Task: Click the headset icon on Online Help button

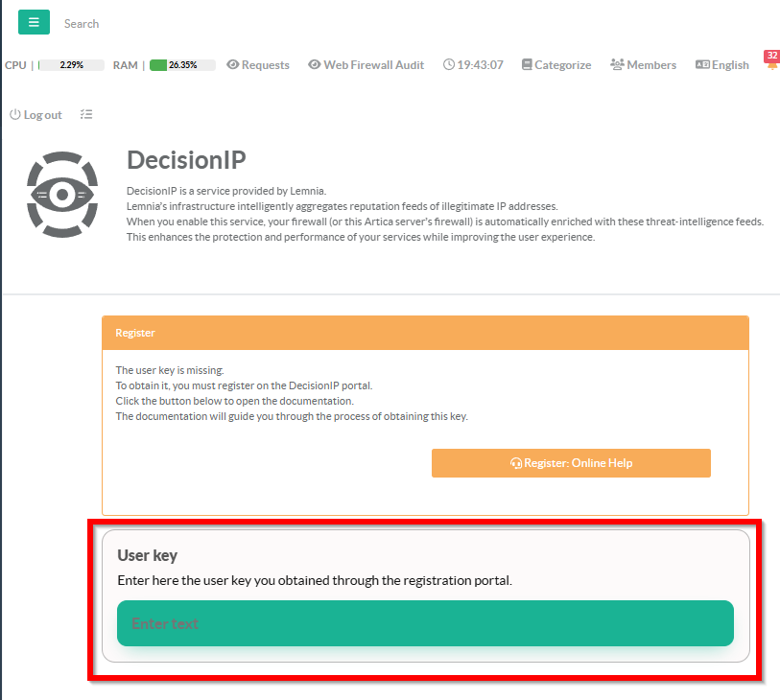Action: coord(516,463)
